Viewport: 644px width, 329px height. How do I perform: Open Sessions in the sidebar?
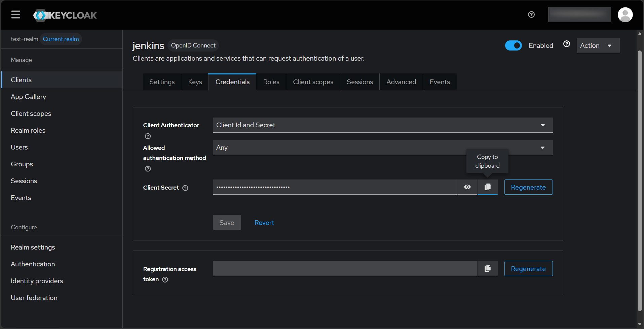tap(62, 181)
